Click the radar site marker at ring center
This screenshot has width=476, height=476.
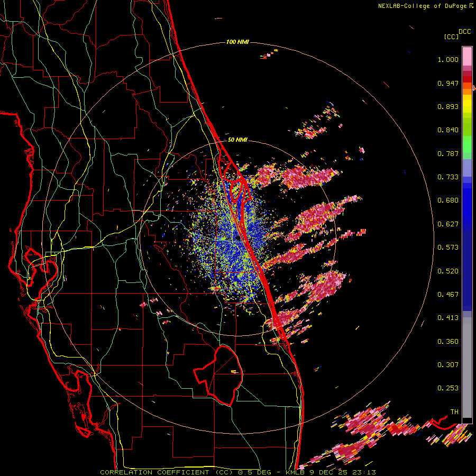pyautogui.click(x=237, y=239)
